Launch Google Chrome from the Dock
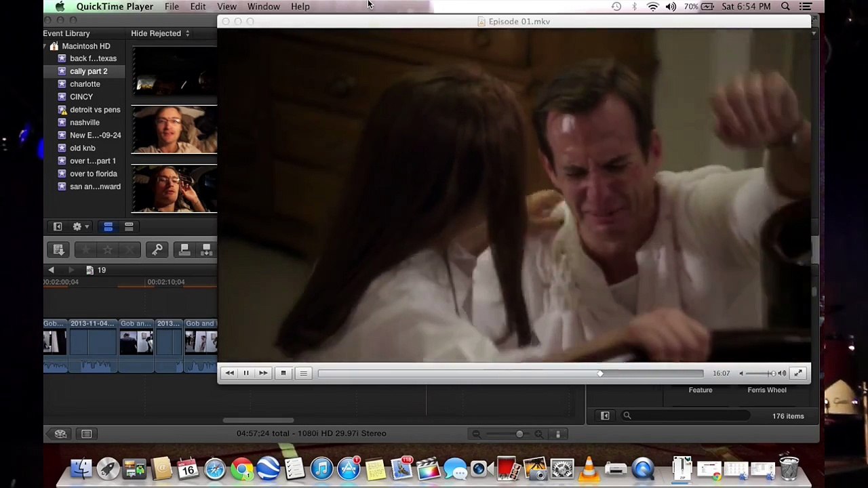Screen dimensions: 868x488 [x=241, y=468]
